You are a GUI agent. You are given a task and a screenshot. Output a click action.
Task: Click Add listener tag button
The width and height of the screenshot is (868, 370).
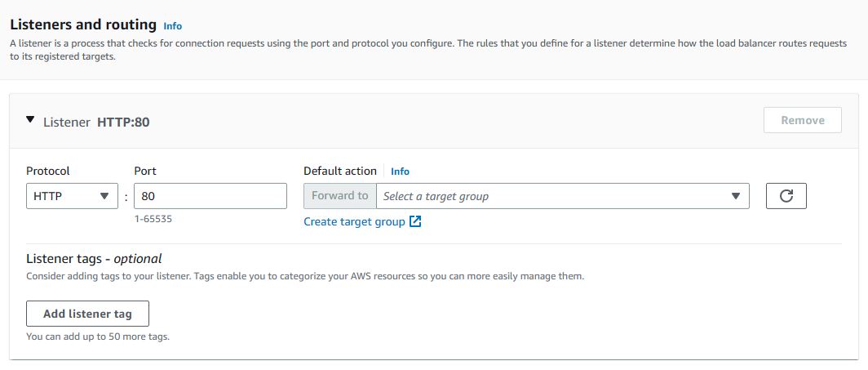[87, 314]
